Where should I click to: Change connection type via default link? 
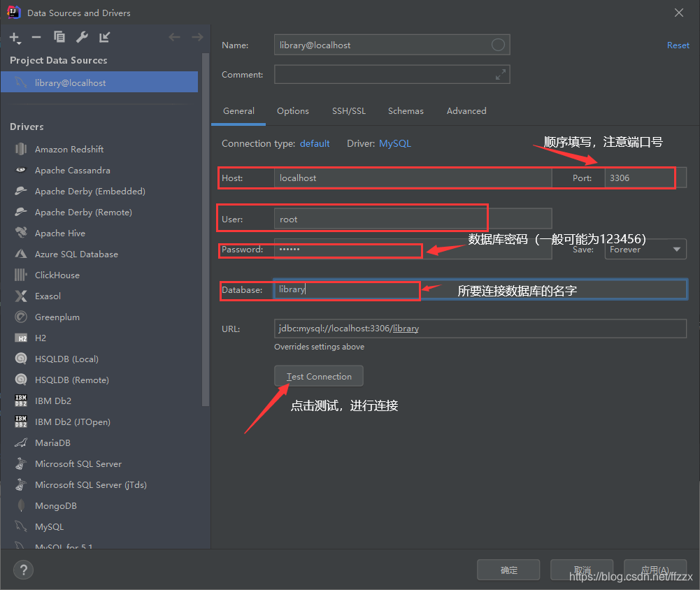[x=315, y=143]
